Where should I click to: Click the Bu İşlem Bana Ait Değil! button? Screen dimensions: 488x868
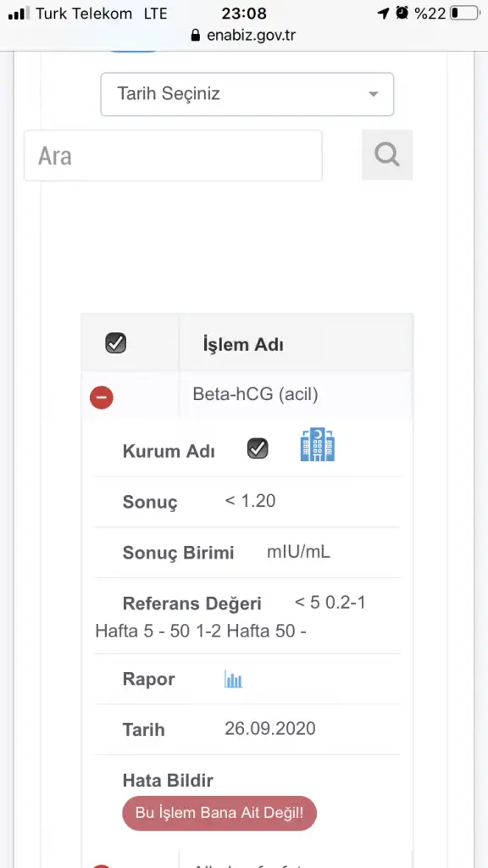(219, 813)
